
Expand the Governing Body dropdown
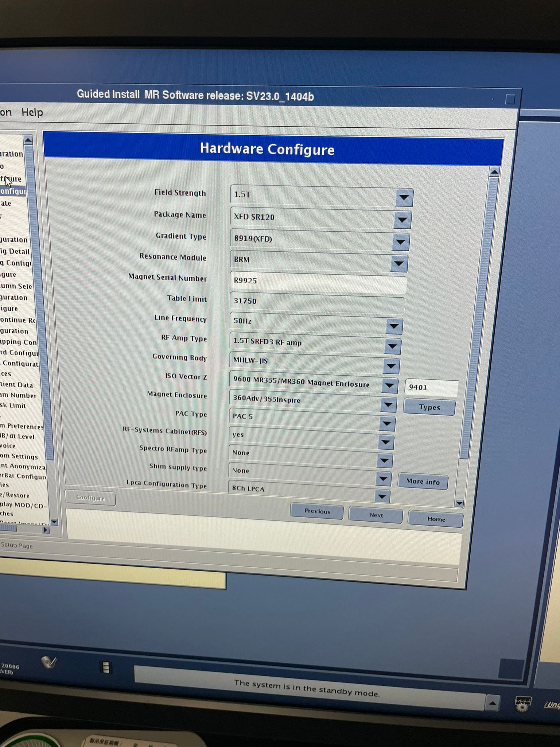tap(391, 365)
